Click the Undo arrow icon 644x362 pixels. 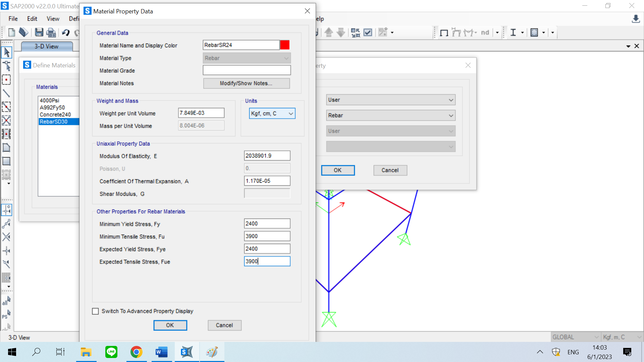coord(66,33)
